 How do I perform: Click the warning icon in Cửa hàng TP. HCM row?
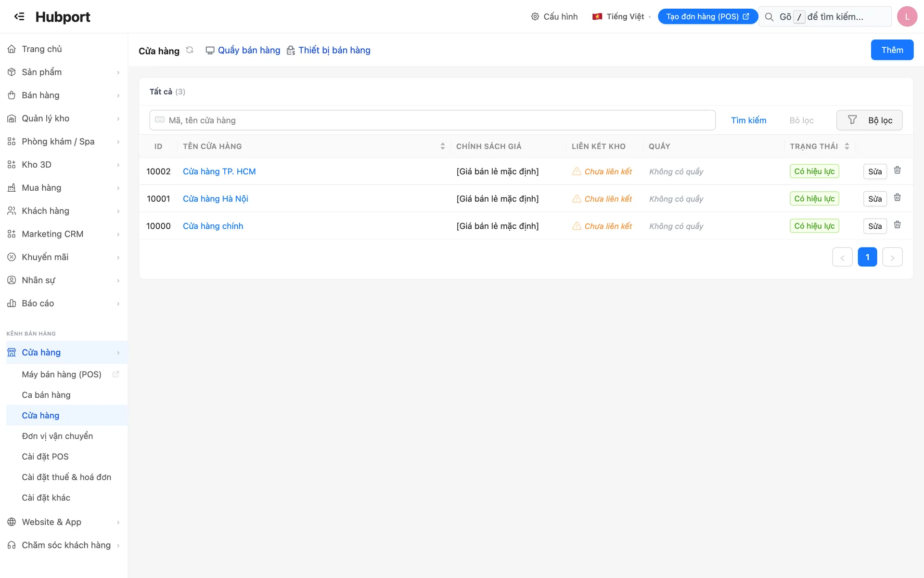[x=576, y=171]
